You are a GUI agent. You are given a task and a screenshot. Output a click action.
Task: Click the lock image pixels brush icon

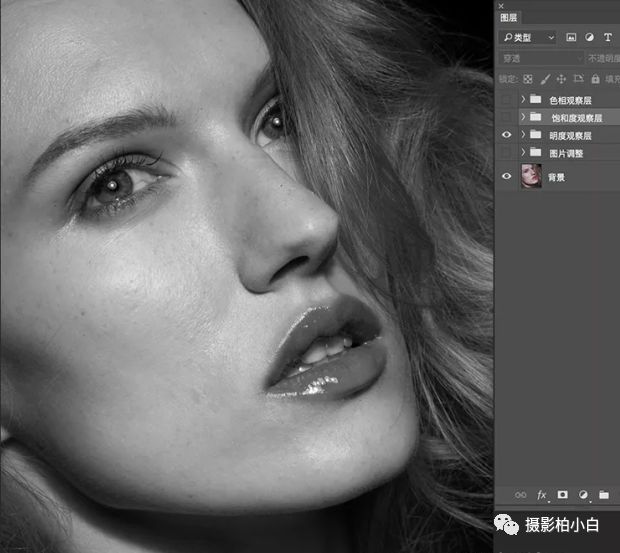(545, 78)
